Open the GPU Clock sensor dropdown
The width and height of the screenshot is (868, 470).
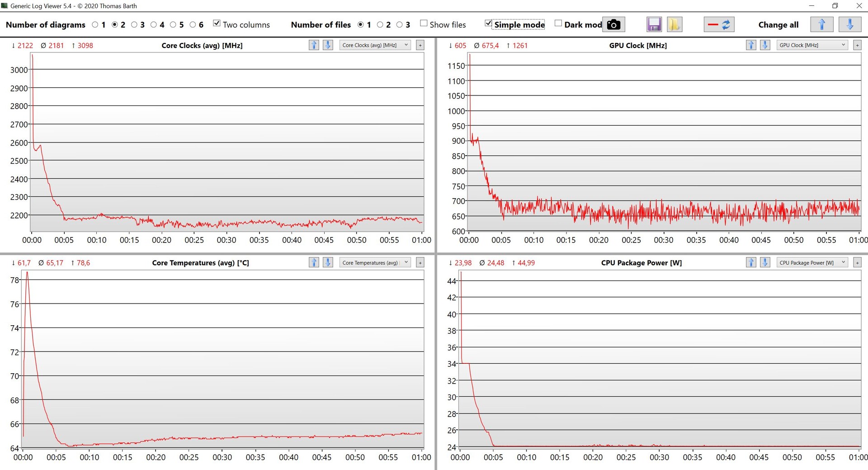(x=812, y=45)
